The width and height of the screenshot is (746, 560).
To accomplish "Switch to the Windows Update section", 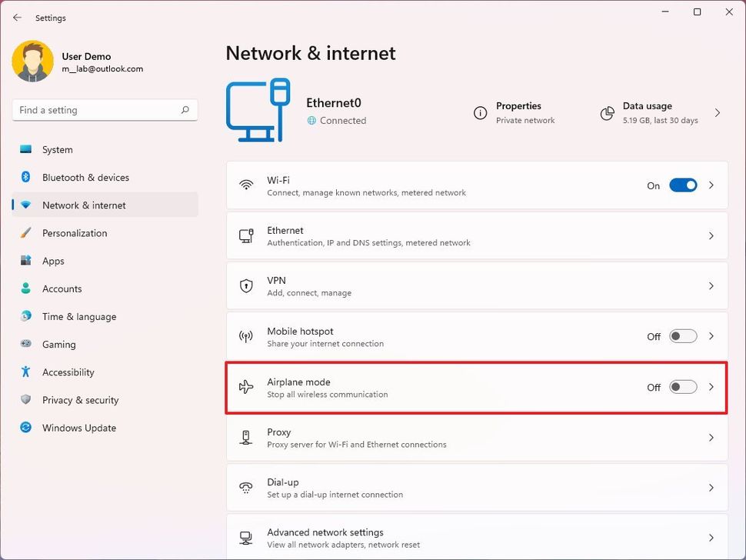I will [x=79, y=428].
